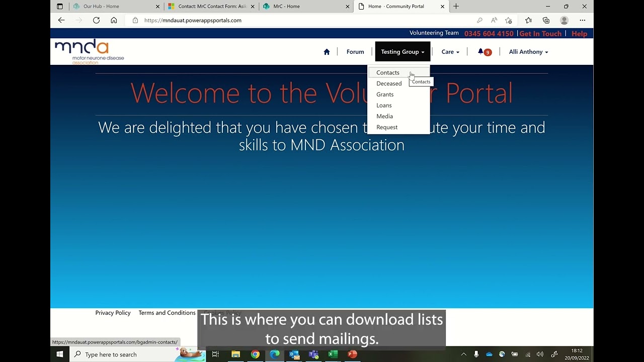Open Microsoft Teams from the taskbar
644x362 pixels.
pos(313,354)
